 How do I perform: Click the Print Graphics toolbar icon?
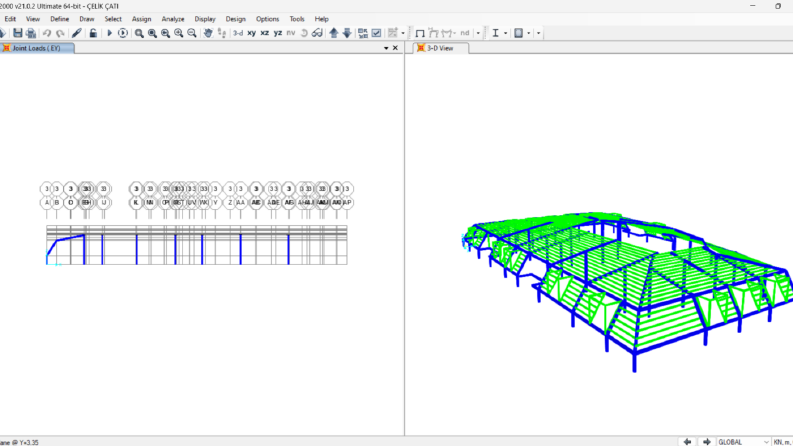click(x=31, y=33)
